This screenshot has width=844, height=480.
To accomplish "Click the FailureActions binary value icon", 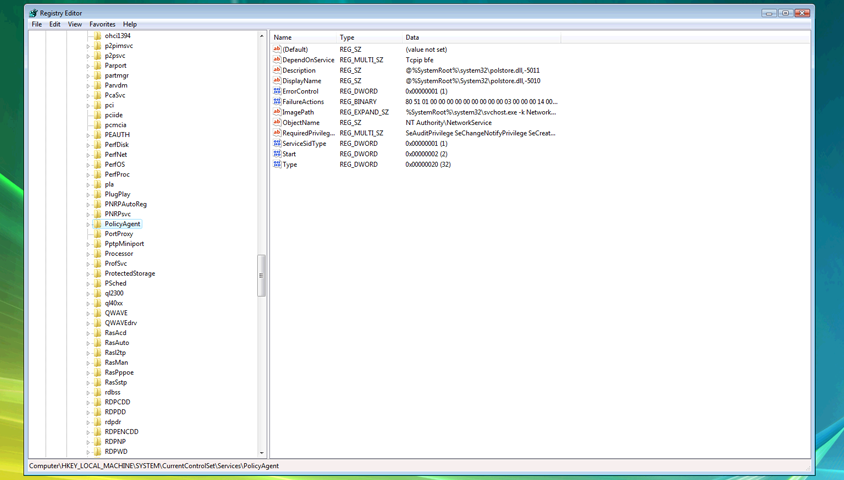I will click(277, 102).
